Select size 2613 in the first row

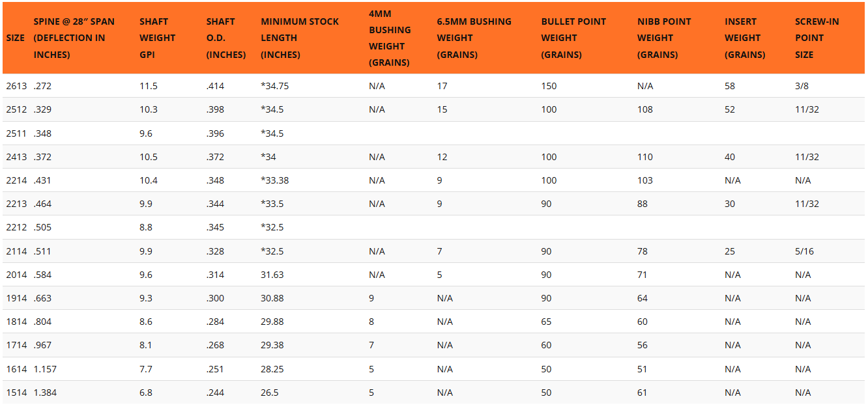click(x=16, y=86)
